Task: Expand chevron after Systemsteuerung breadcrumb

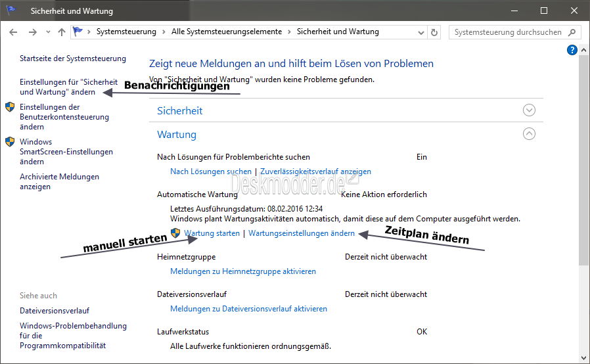Action: coord(164,32)
